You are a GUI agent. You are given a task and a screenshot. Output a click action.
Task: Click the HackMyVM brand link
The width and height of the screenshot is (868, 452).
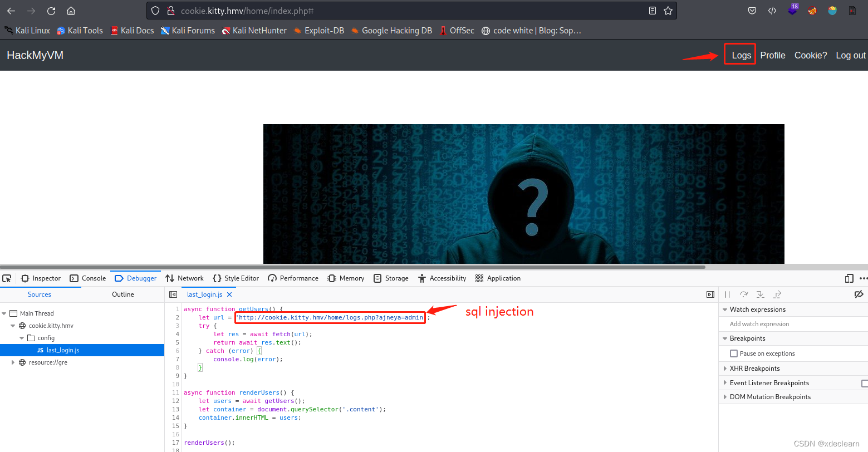coord(35,55)
